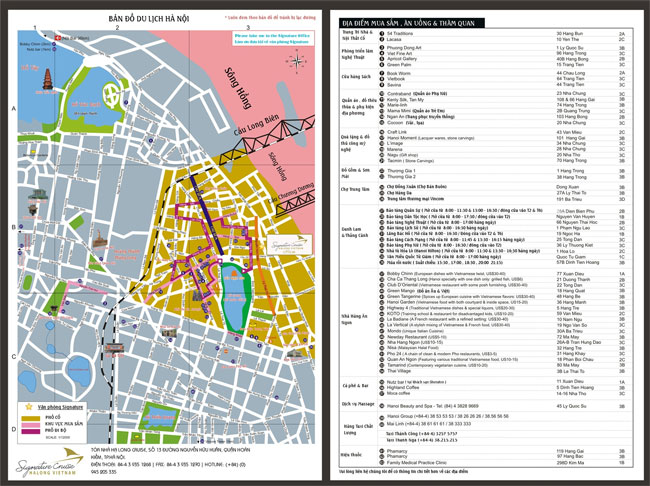Select the temple icon inside Hoan Kiem lake
The image size is (650, 486).
pyautogui.click(x=234, y=274)
